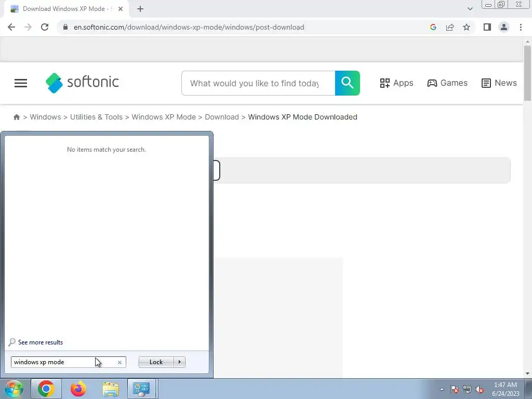Click See more results in Start menu
Image resolution: width=532 pixels, height=399 pixels.
[x=36, y=342]
